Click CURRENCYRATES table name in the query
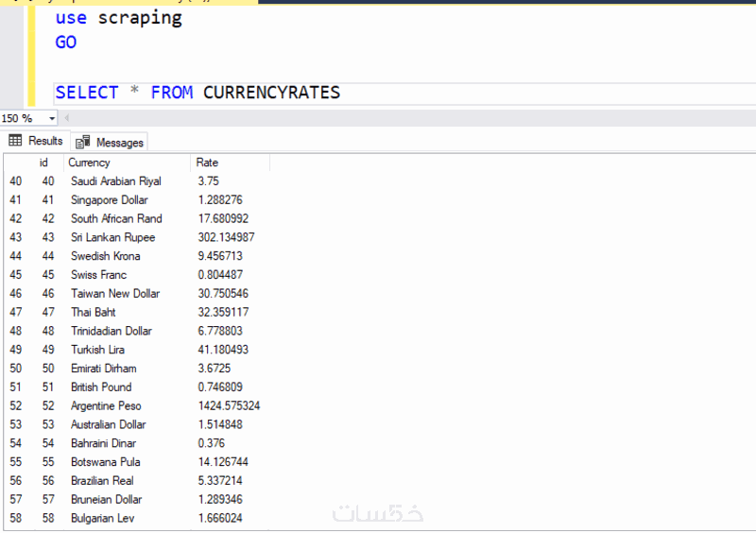Screen dimensions: 756x533 click(x=271, y=92)
